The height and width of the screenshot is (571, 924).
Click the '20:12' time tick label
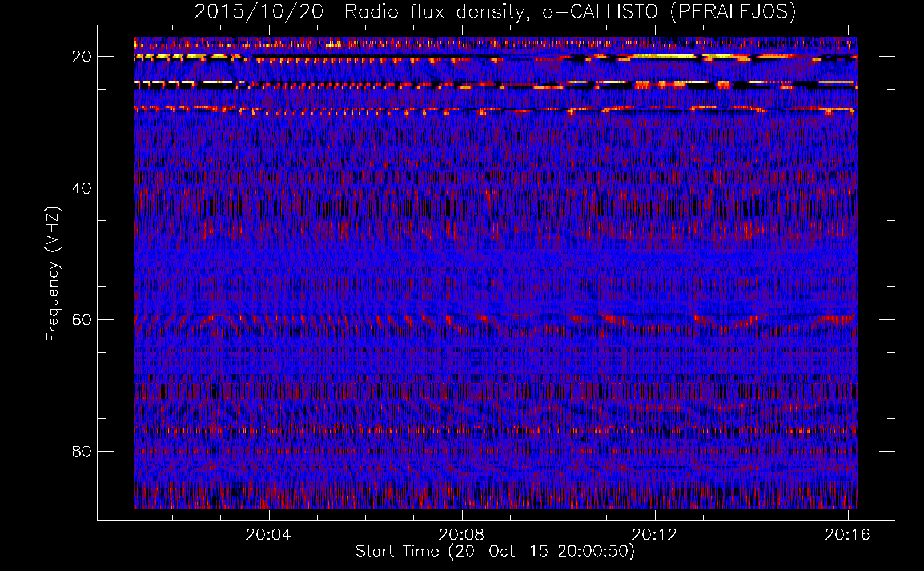point(654,534)
